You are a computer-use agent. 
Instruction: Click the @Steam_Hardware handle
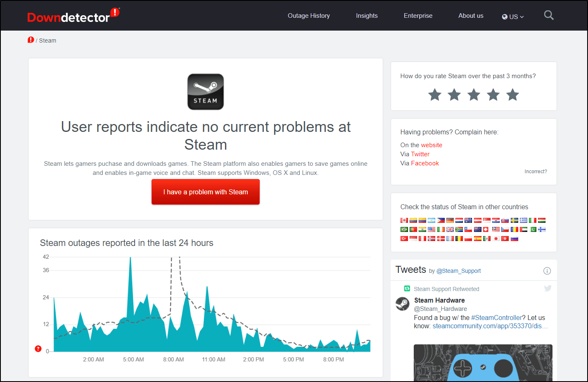coord(441,309)
